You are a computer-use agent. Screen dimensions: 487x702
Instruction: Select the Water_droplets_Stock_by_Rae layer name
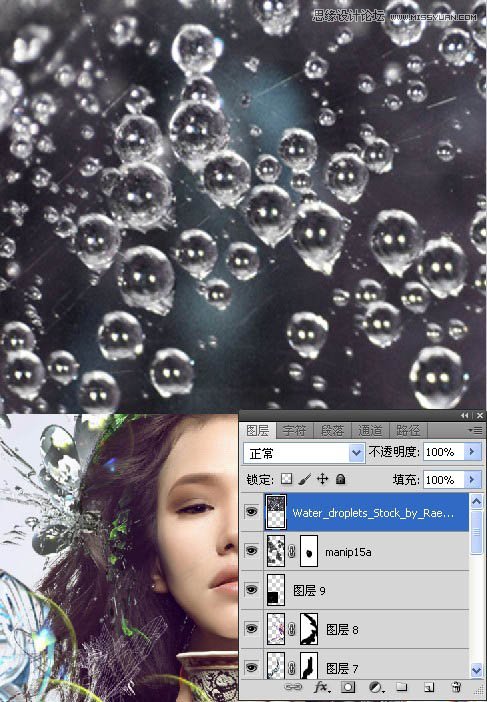click(x=373, y=513)
